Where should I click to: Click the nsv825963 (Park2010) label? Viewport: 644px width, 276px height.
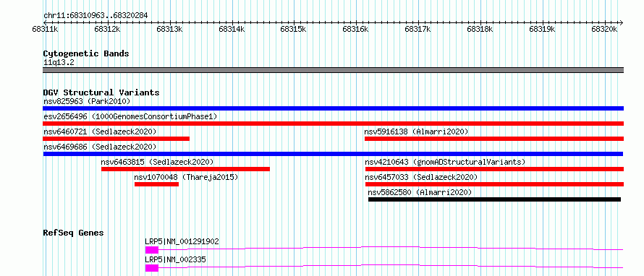87,101
